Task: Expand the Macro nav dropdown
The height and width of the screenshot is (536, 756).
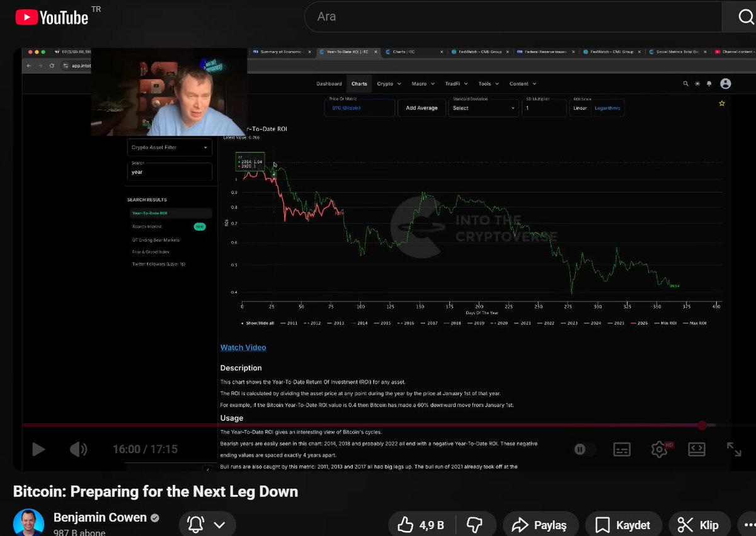Action: pyautogui.click(x=422, y=84)
